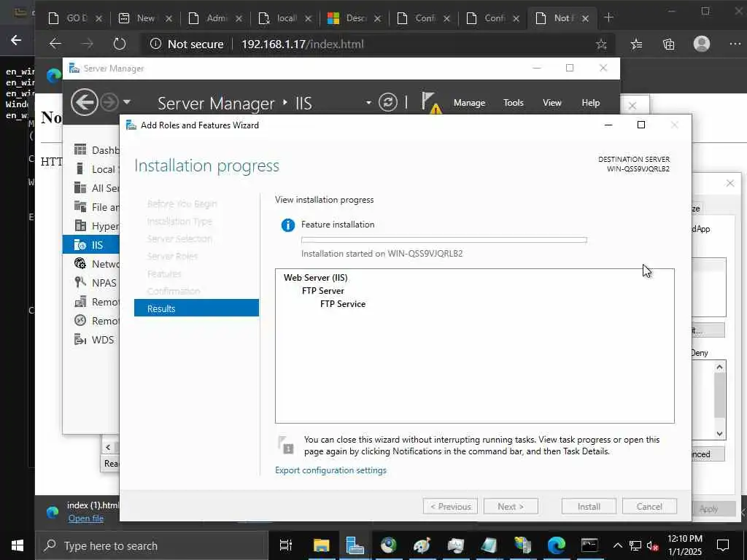Open Server Manager from the taskbar

click(355, 545)
